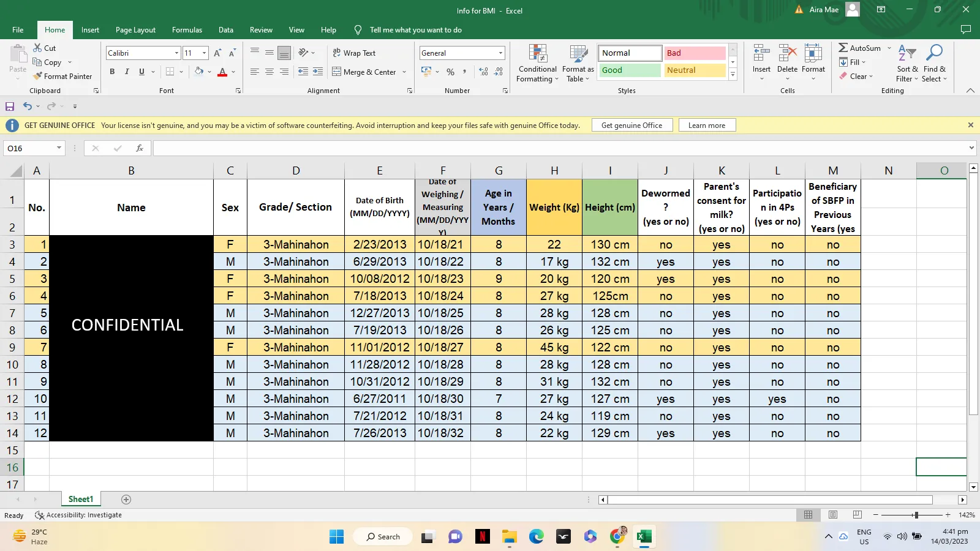Image resolution: width=980 pixels, height=551 pixels.
Task: Apply Percent Style format
Action: tap(451, 72)
